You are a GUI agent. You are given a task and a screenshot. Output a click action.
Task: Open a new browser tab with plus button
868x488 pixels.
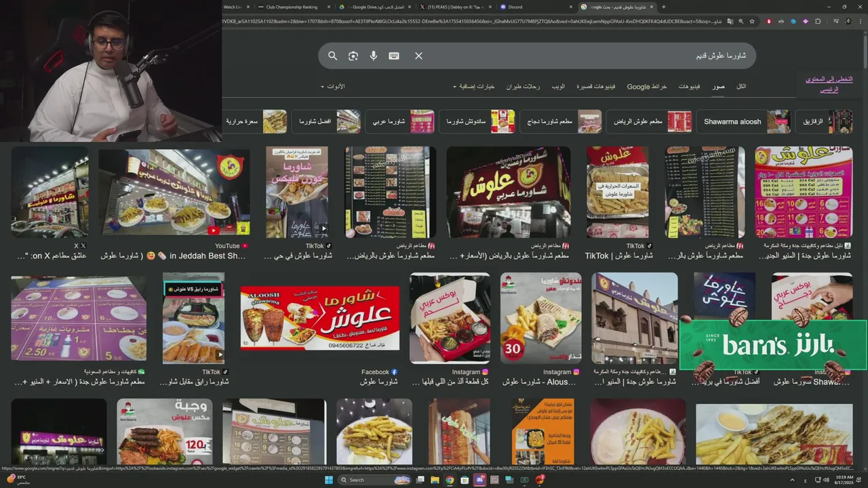(x=663, y=7)
